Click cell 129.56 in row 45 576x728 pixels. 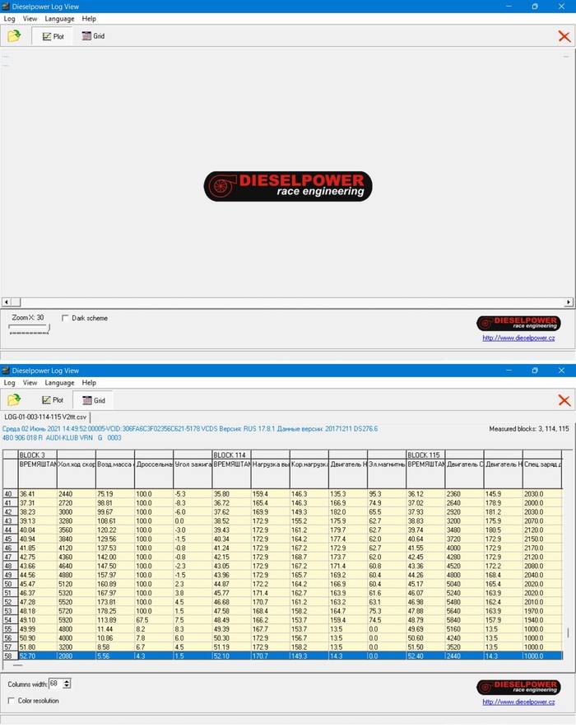(x=115, y=539)
